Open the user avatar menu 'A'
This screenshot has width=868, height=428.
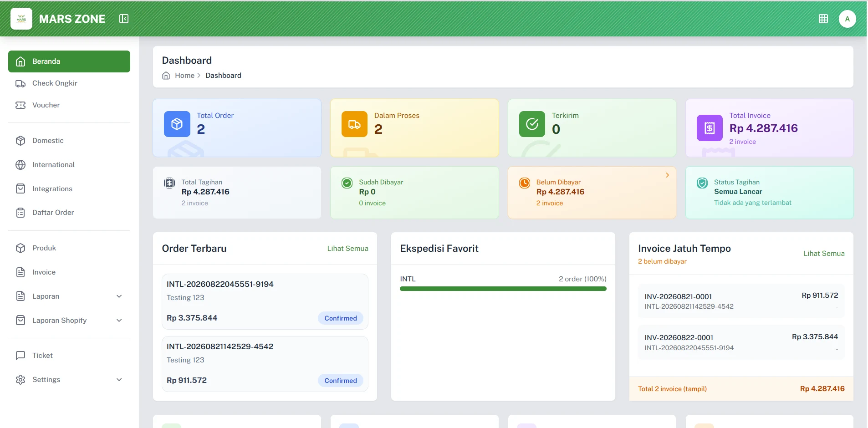[x=848, y=19]
